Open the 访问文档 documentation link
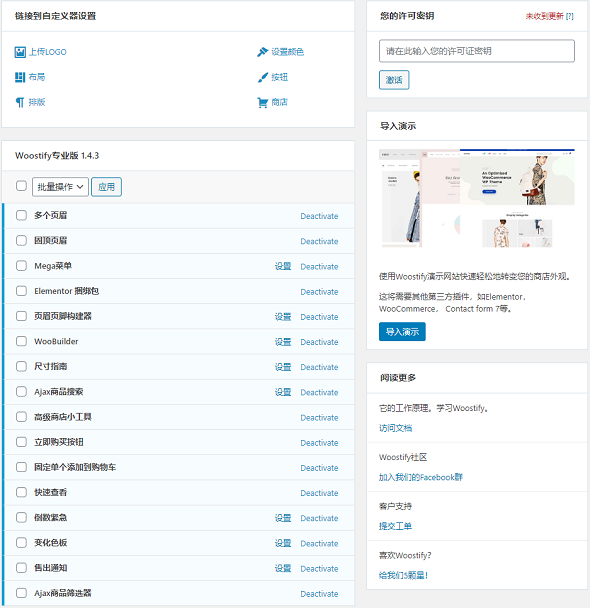This screenshot has height=608, width=590. point(395,428)
